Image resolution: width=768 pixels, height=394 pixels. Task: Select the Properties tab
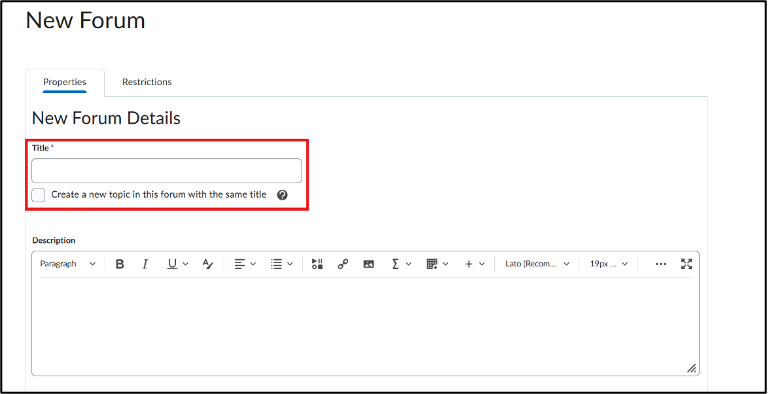[65, 82]
